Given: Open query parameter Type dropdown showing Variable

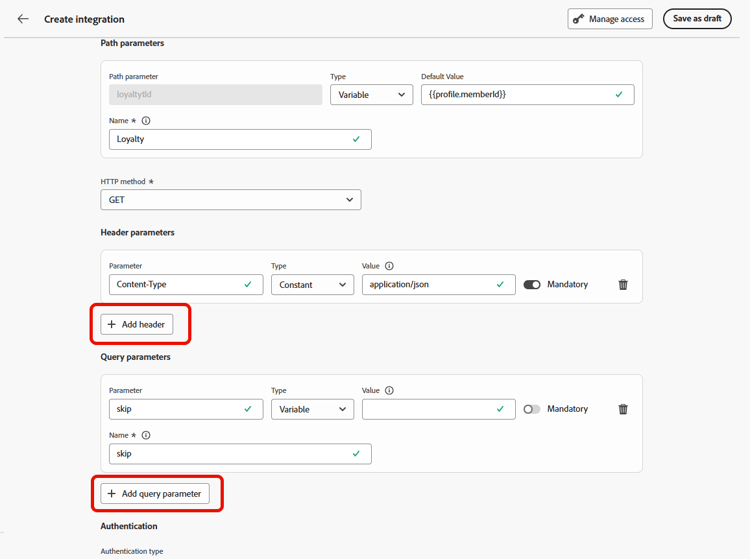Looking at the screenshot, I should [x=312, y=409].
